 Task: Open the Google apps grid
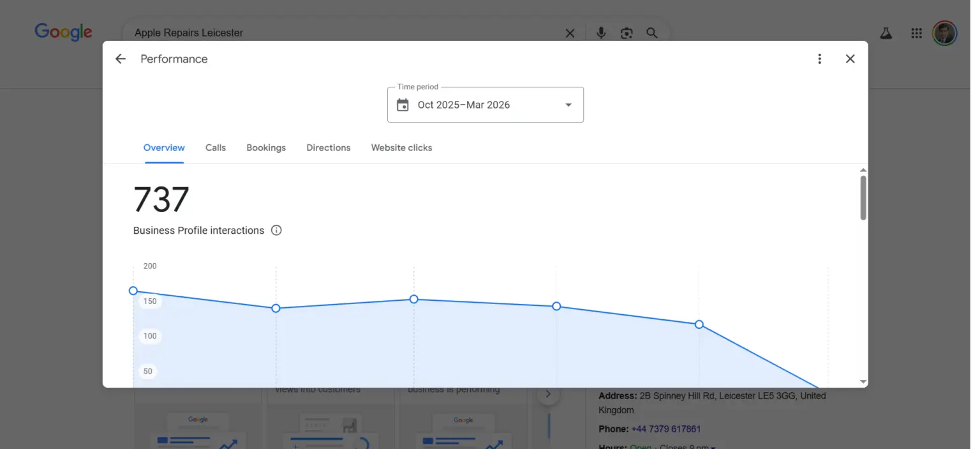coord(916,33)
